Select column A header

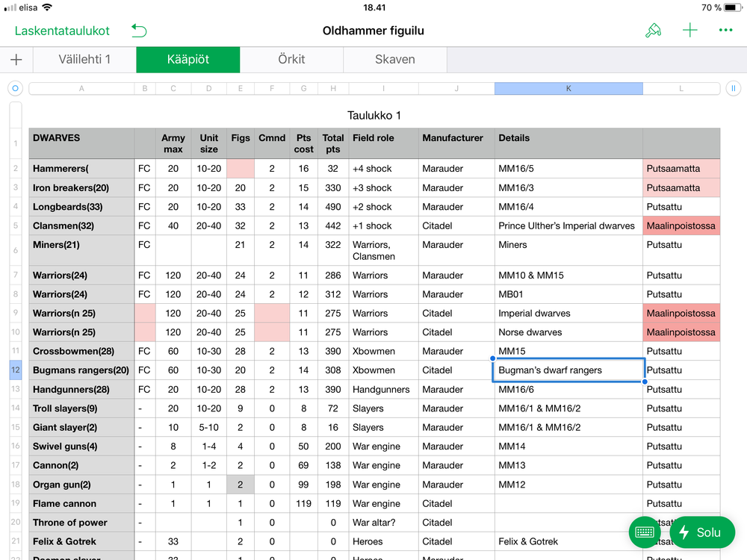[81, 89]
